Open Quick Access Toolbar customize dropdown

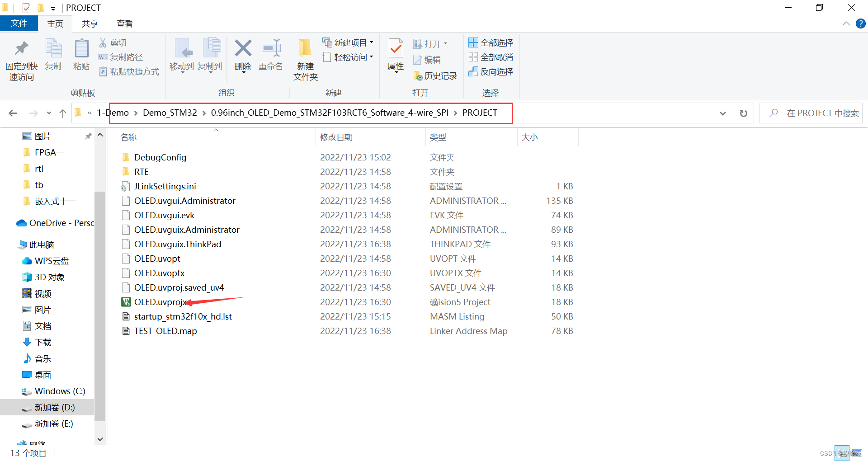pos(53,9)
